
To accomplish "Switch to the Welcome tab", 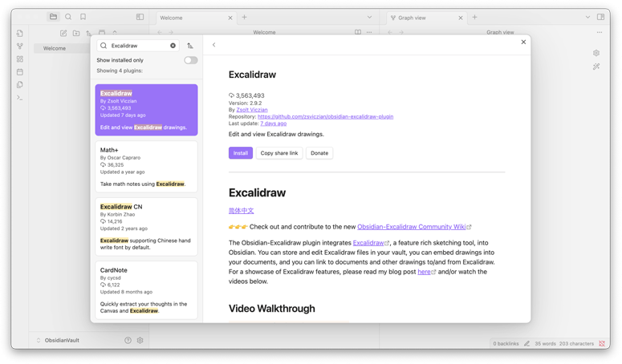I will point(197,18).
